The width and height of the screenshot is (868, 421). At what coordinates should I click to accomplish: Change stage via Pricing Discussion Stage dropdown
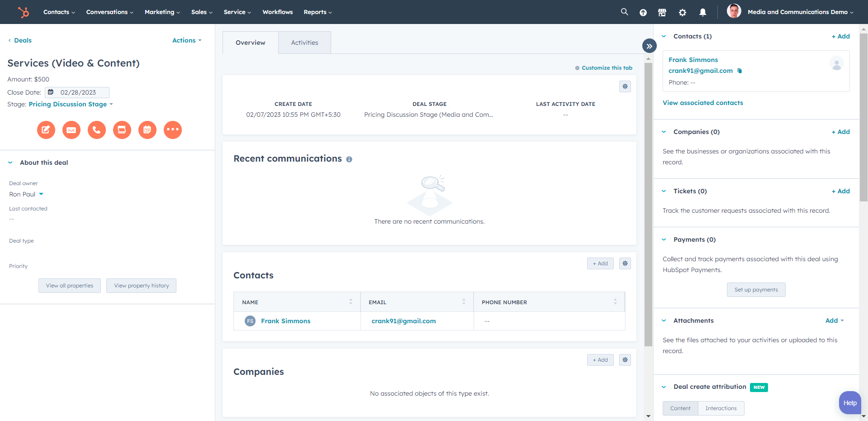coord(71,104)
